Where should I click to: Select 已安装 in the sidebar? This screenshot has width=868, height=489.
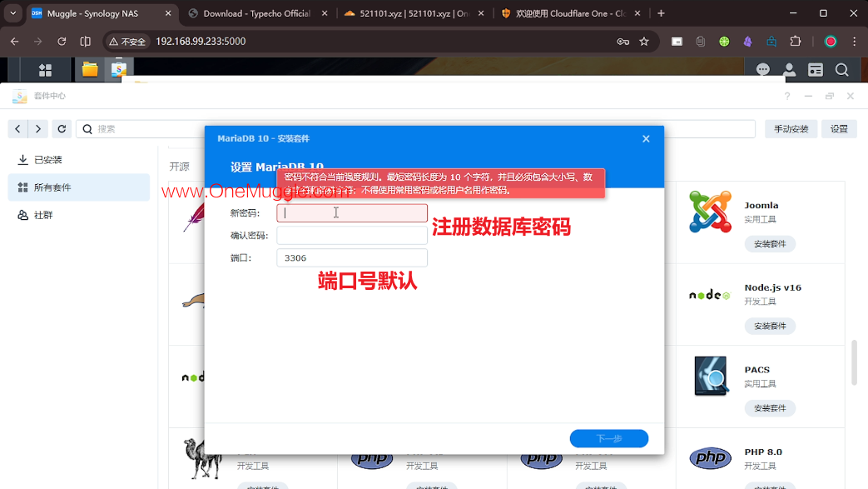coord(78,160)
